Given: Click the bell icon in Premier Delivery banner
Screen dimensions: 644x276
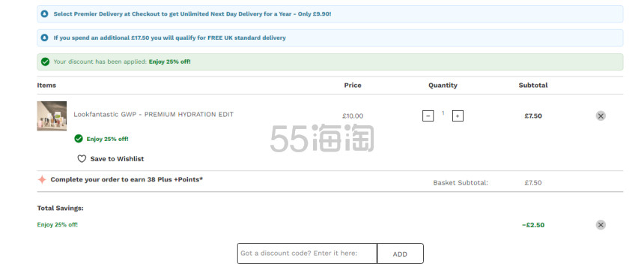Looking at the screenshot, I should coord(44,14).
